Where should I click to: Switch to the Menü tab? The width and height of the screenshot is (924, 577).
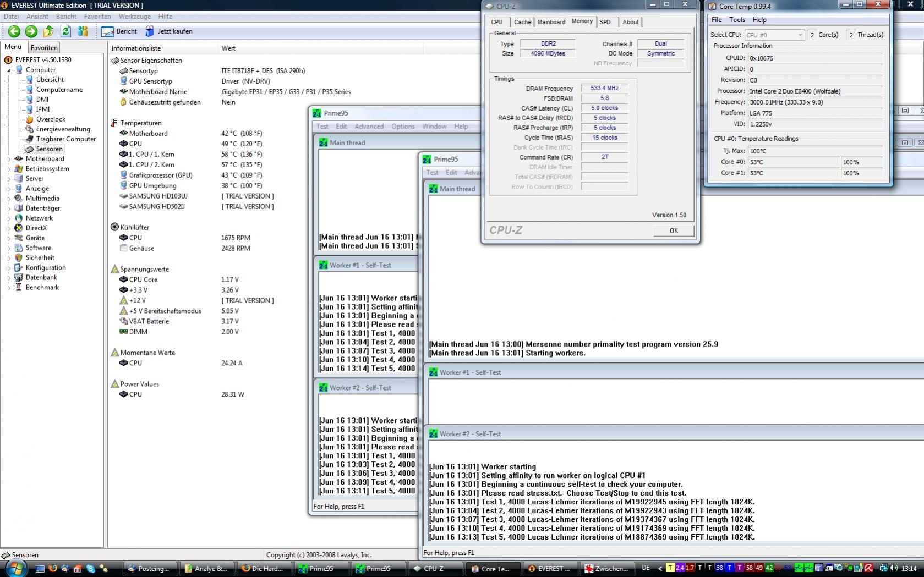pyautogui.click(x=13, y=47)
